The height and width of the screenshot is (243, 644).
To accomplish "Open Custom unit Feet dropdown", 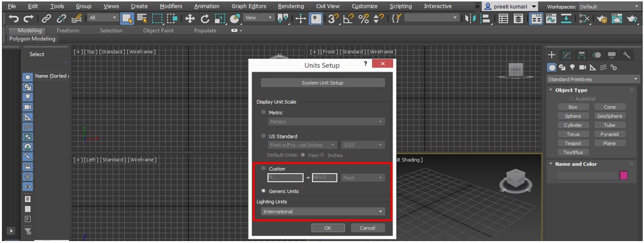I will [x=363, y=178].
